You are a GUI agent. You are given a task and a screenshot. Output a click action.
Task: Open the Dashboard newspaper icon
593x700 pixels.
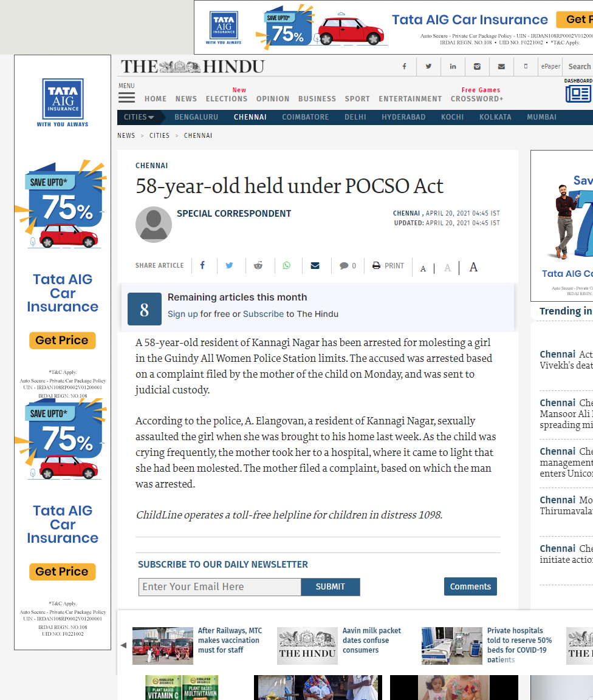578,93
